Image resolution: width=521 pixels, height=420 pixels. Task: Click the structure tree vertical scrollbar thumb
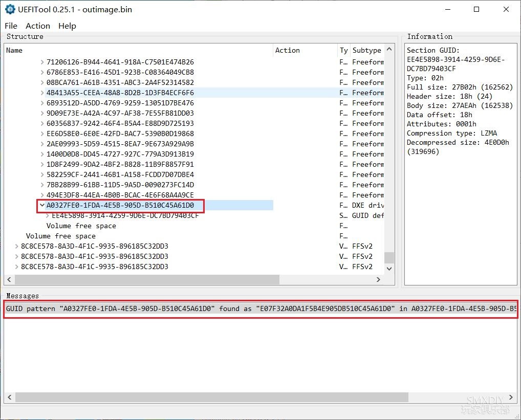[x=389, y=258]
